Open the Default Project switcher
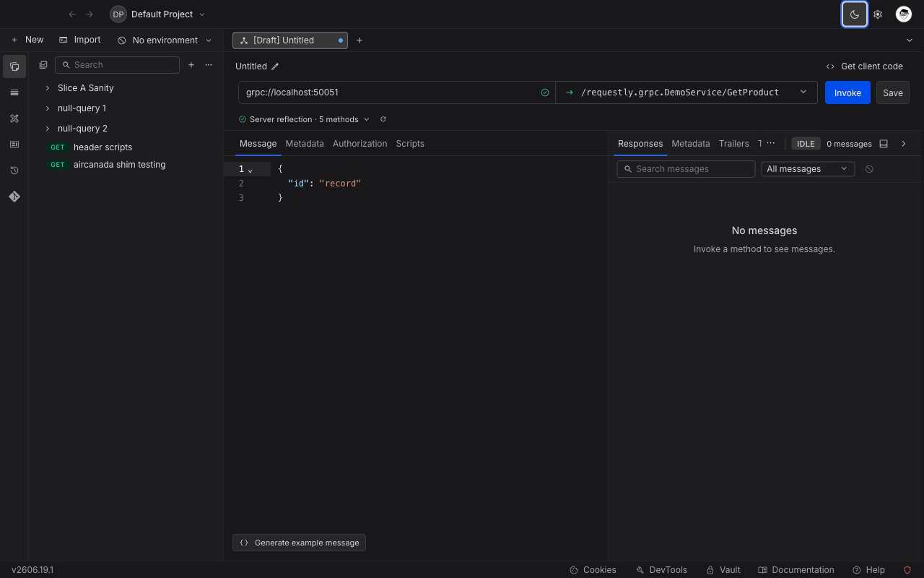Viewport: 924px width, 578px height. click(x=157, y=14)
